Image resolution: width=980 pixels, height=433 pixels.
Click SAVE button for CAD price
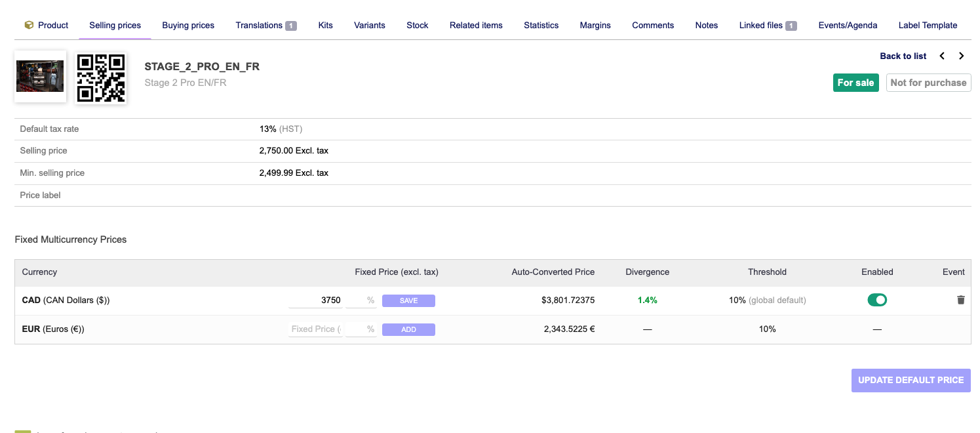point(408,300)
